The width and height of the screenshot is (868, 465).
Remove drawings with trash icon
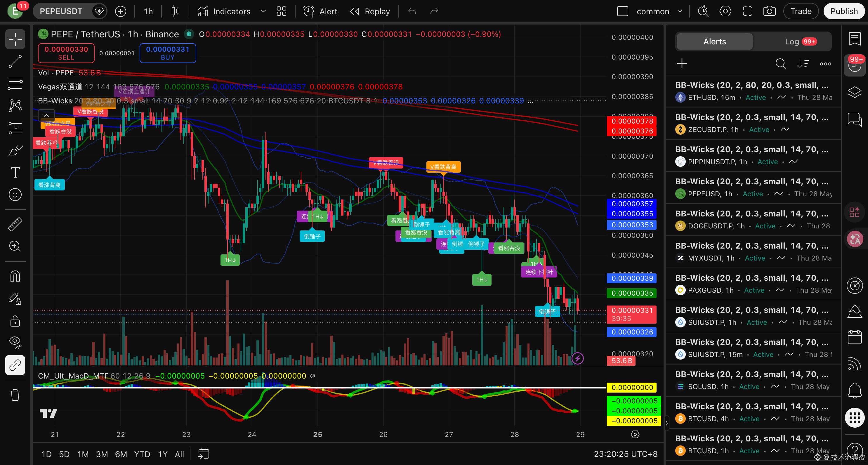15,395
